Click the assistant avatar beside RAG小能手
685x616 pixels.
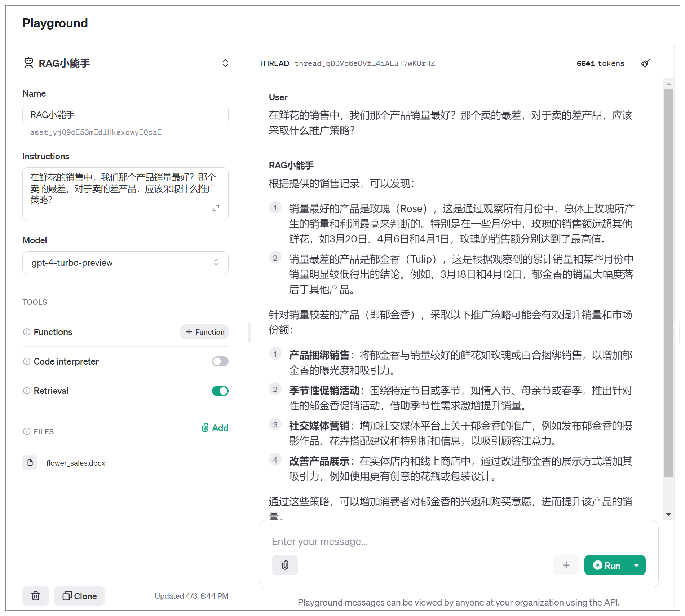click(x=28, y=63)
